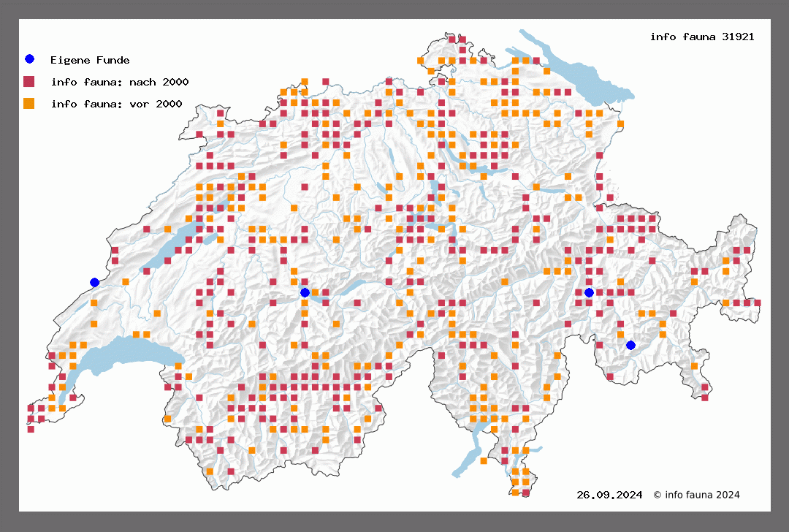Select the blue dot near Lake Thun

click(x=305, y=292)
